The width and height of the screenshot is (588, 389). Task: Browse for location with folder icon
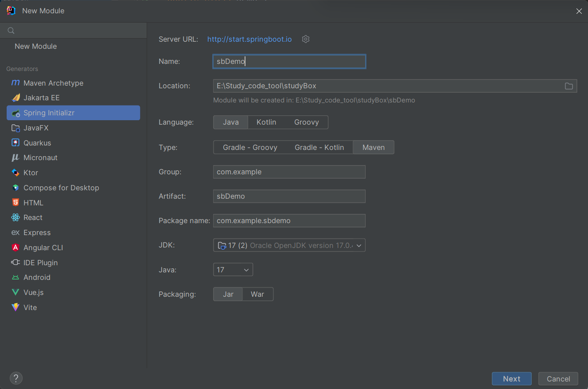[569, 86]
